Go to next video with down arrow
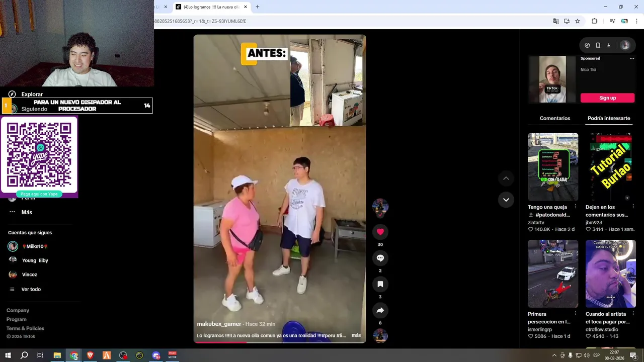The width and height of the screenshot is (644, 362). [x=506, y=200]
